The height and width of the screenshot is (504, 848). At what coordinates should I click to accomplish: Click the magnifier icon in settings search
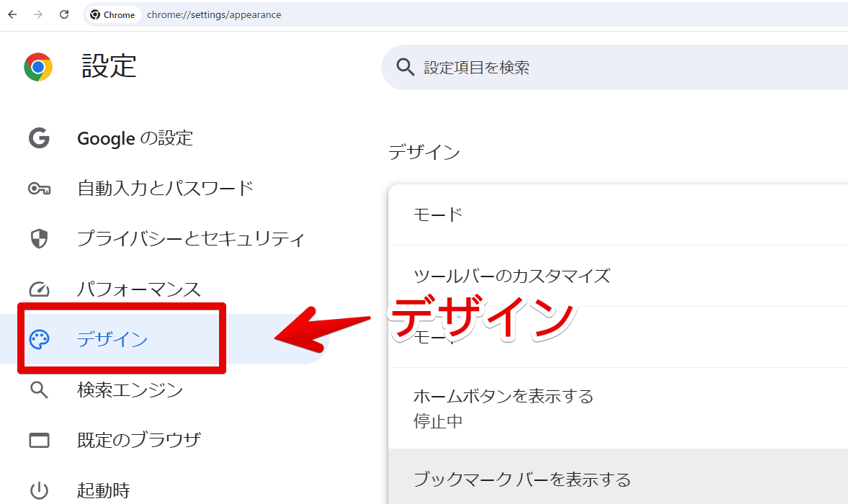406,68
